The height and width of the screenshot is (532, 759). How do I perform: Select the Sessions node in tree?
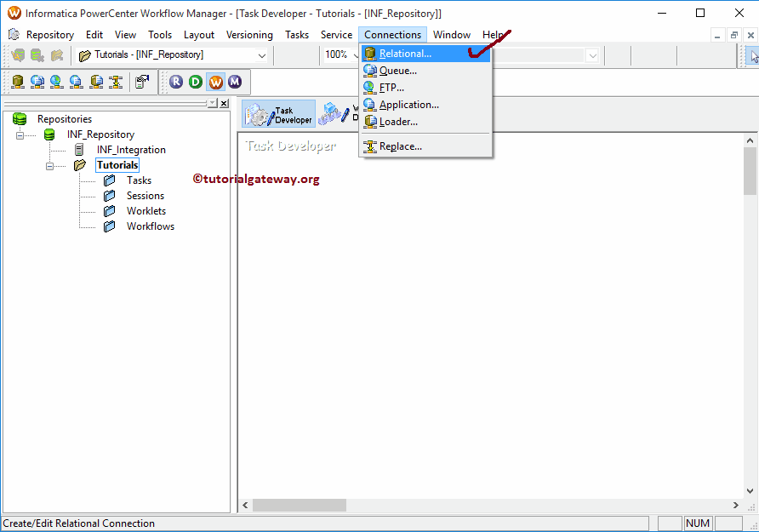[x=146, y=196]
